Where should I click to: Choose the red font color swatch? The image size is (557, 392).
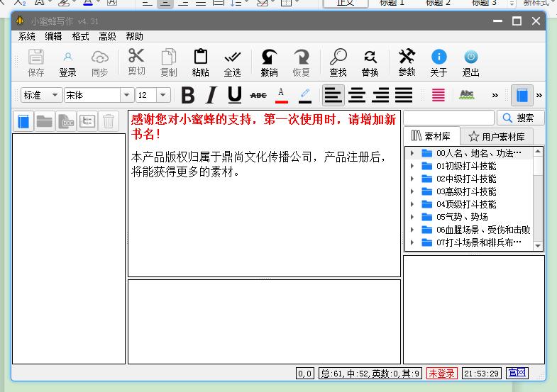coord(281,95)
